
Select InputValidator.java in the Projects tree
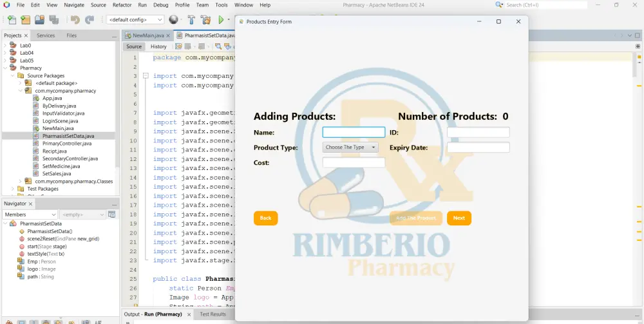(63, 113)
